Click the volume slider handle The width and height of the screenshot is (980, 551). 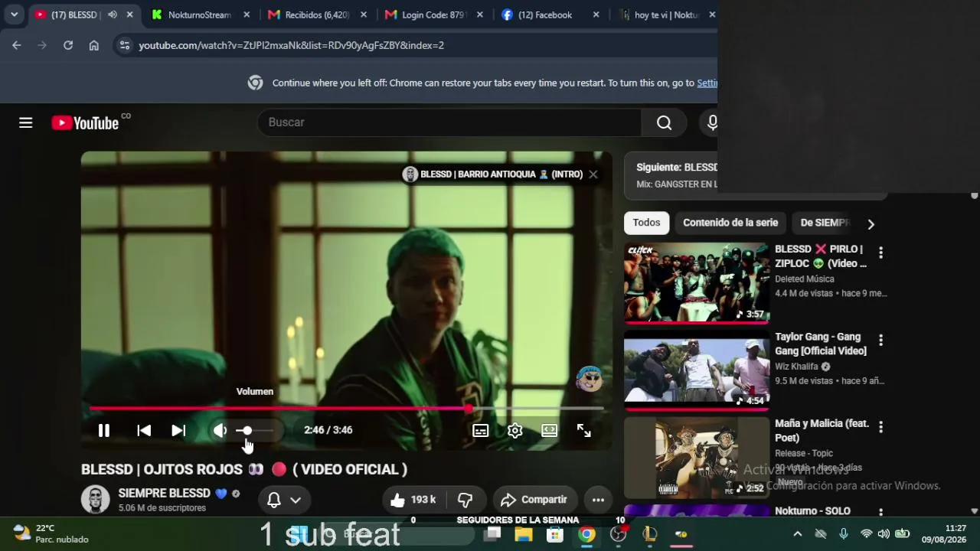[x=247, y=431]
